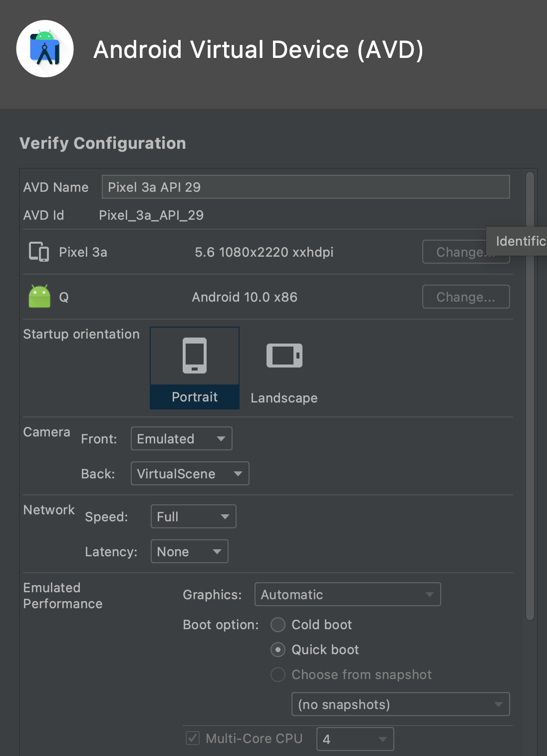547x756 pixels.
Task: Open the Graphics Automatic dropdown
Action: (348, 594)
